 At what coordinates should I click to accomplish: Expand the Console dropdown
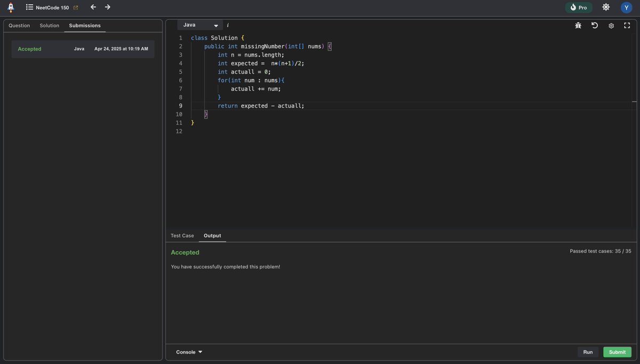tap(189, 352)
